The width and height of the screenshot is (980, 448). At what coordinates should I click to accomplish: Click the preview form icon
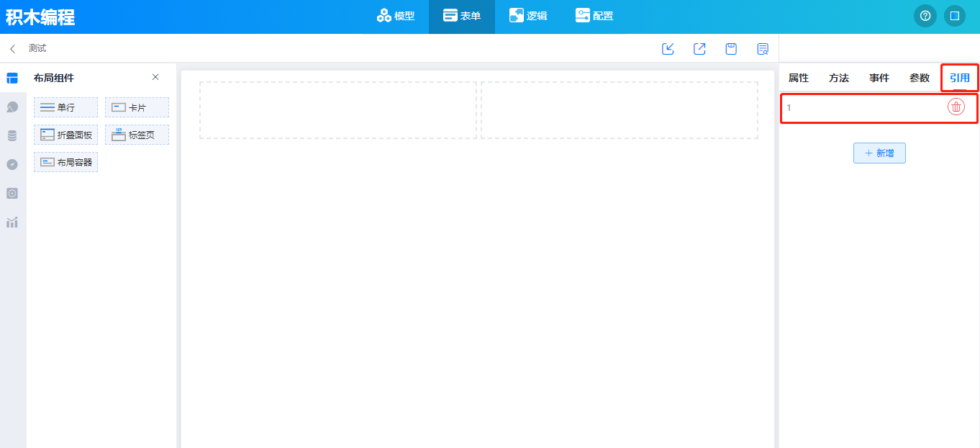coord(763,49)
